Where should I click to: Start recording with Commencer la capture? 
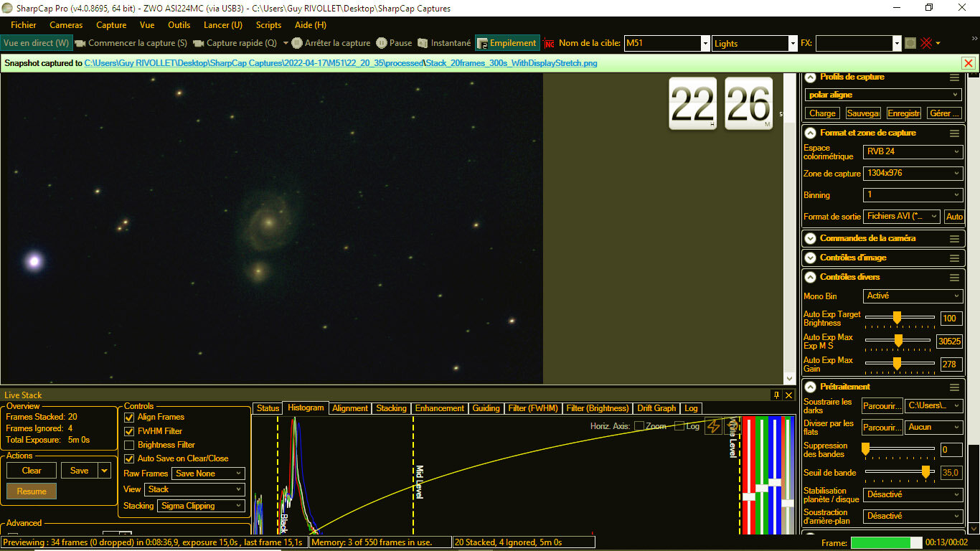point(131,43)
